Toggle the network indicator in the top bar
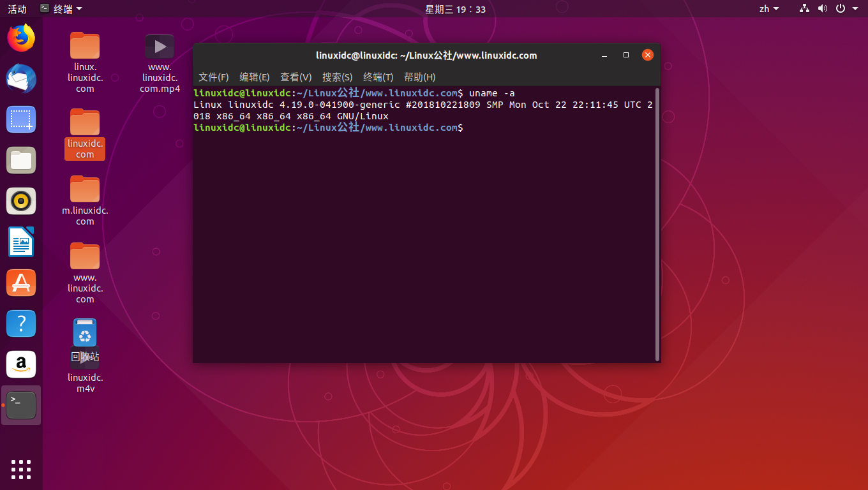Image resolution: width=868 pixels, height=490 pixels. click(804, 8)
